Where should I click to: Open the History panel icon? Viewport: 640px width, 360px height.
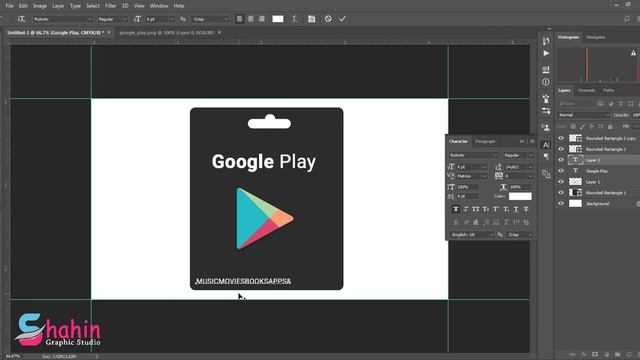point(546,41)
